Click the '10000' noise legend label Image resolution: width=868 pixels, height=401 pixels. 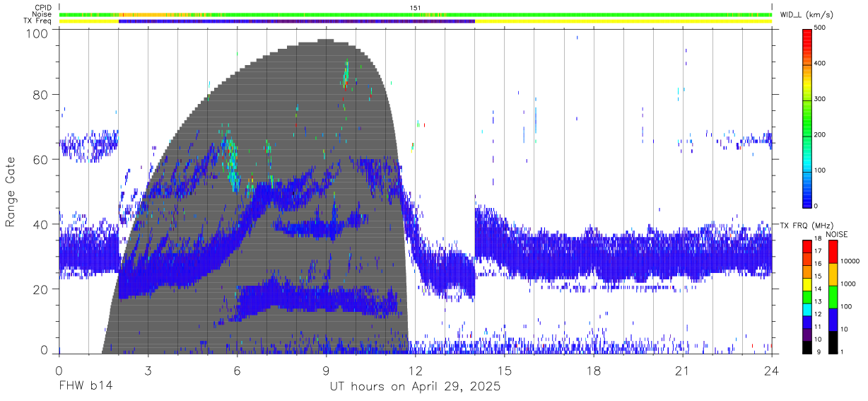[850, 262]
